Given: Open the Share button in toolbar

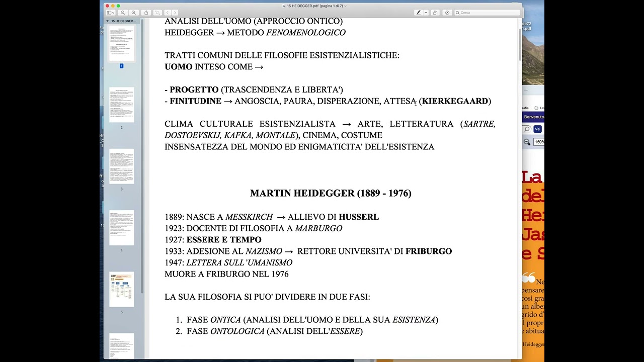Looking at the screenshot, I should click(x=146, y=13).
